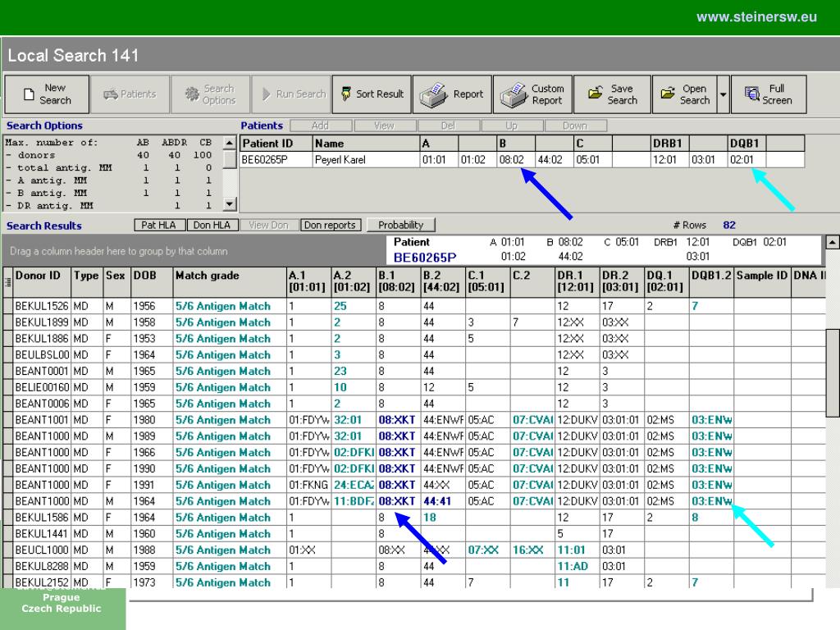Click the Run Search arrow icon

pyautogui.click(x=267, y=94)
